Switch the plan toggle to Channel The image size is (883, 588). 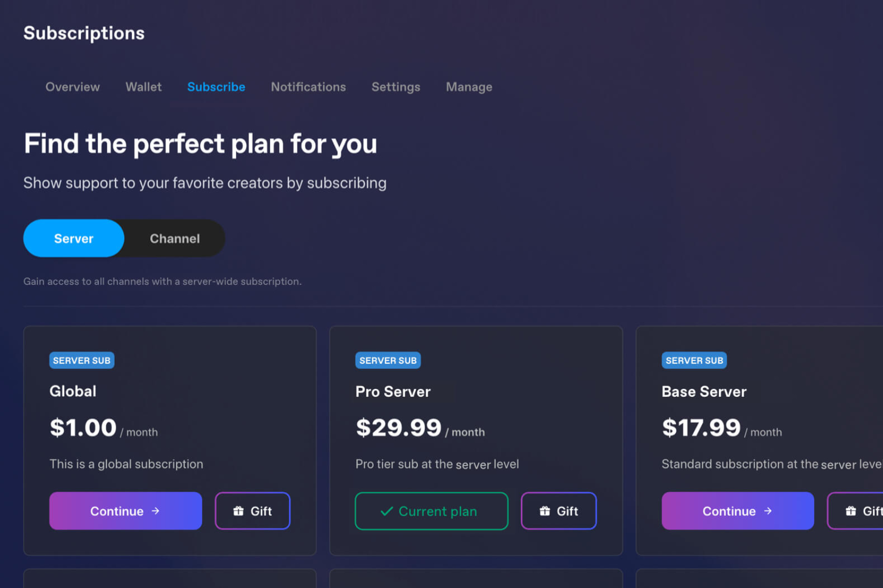click(174, 239)
